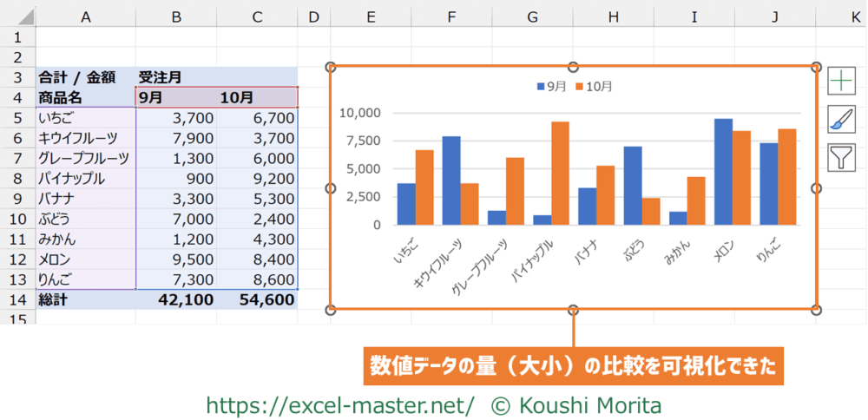
Task: Click the blue メロン bar for 9月
Action: click(x=723, y=172)
